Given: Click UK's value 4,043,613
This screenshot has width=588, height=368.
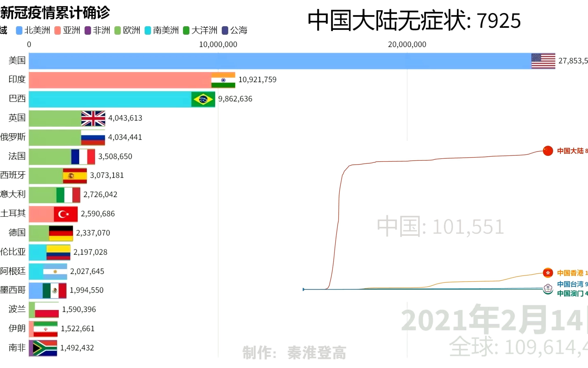Looking at the screenshot, I should point(125,118).
